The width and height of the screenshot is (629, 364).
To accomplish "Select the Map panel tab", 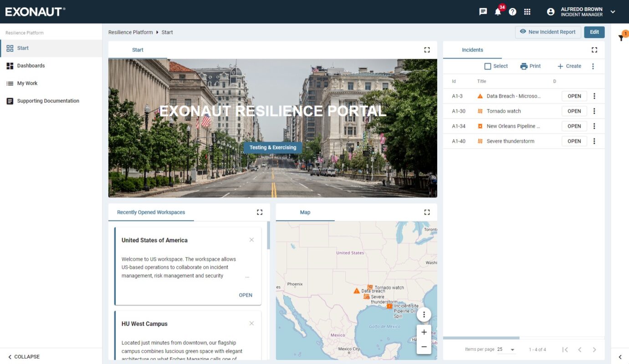I will [x=305, y=212].
